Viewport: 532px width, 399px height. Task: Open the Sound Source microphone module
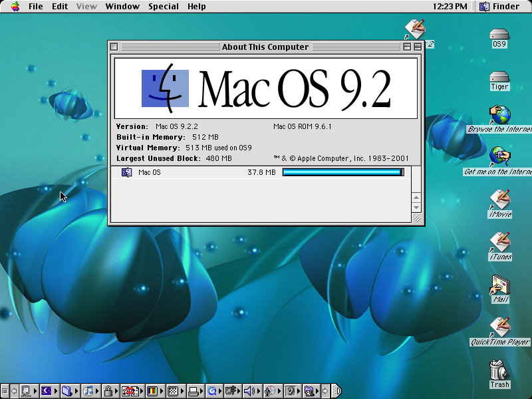click(273, 391)
